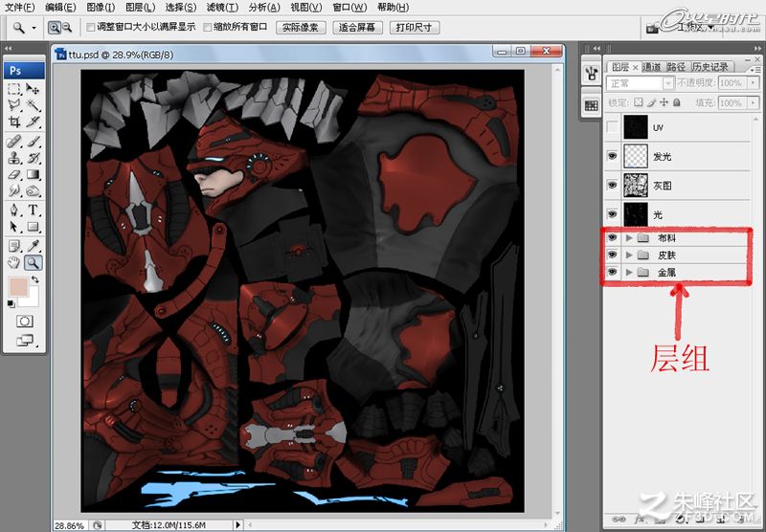Select the Magic Wand tool
This screenshot has width=766, height=532.
[33, 105]
